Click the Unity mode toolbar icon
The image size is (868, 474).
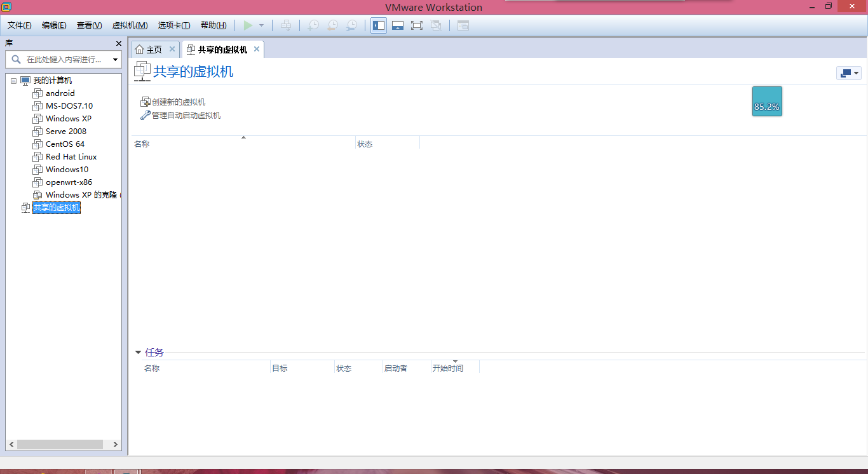[x=436, y=25]
